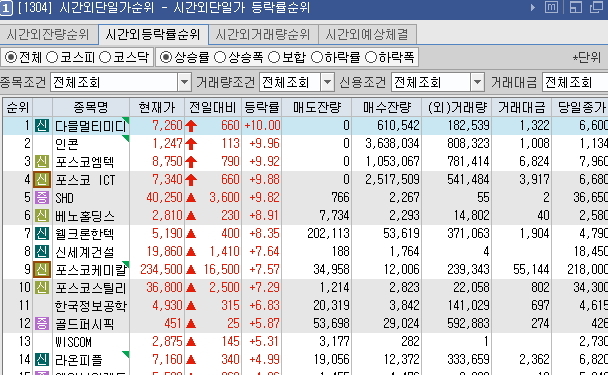
Task: Sort by the 순위 column header
Action: coord(18,107)
